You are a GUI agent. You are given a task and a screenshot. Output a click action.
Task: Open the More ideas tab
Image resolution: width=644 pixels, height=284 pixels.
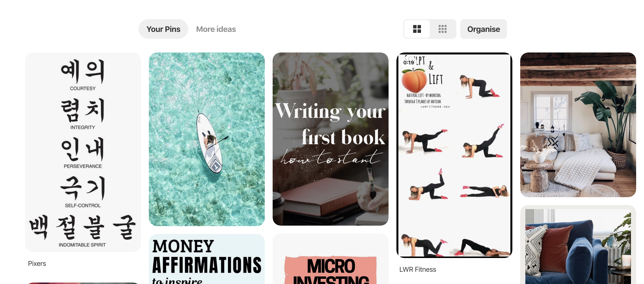pyautogui.click(x=216, y=29)
